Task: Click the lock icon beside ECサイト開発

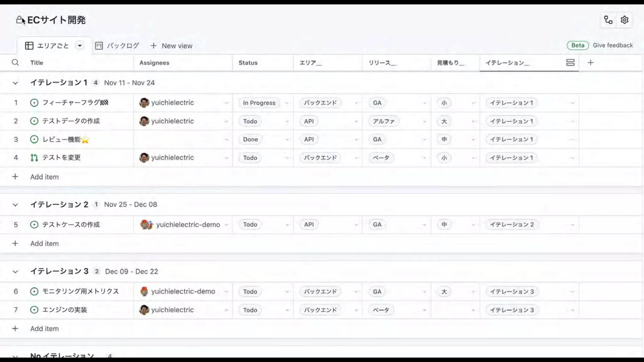Action: (x=19, y=20)
